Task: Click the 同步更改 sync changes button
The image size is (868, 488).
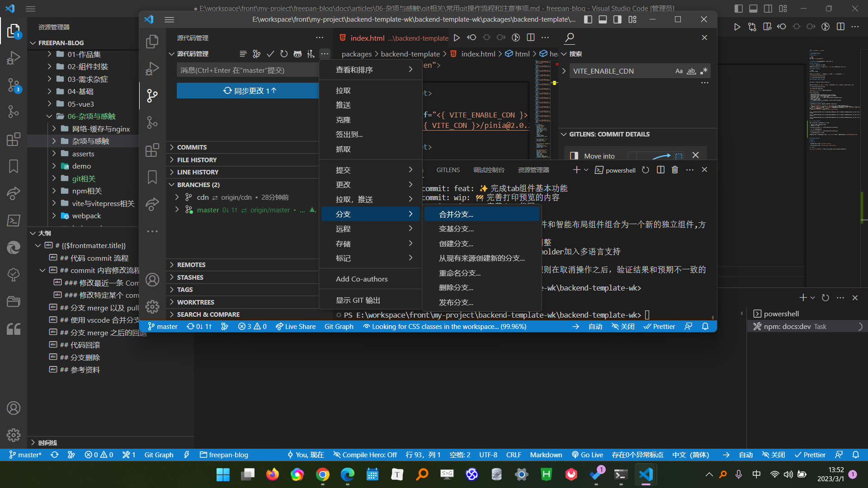Action: (249, 90)
